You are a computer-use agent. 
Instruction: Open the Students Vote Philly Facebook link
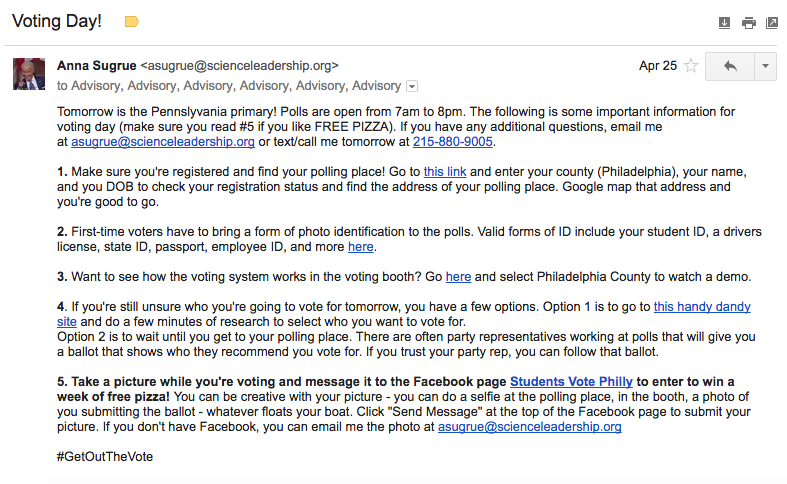coord(571,382)
